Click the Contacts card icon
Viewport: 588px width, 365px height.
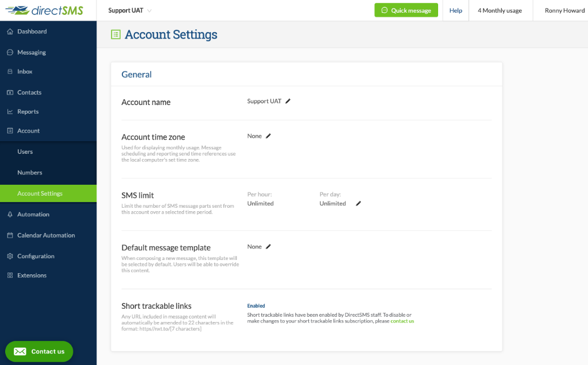tap(10, 92)
